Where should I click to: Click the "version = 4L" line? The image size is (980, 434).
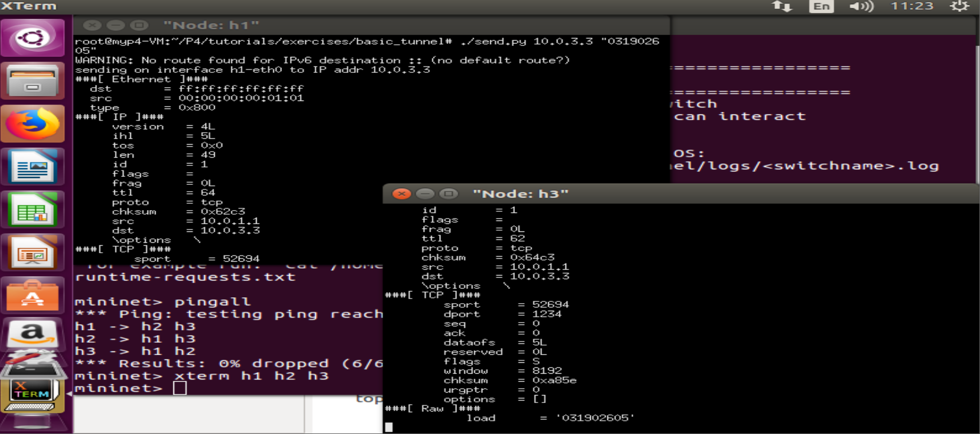[x=164, y=127]
